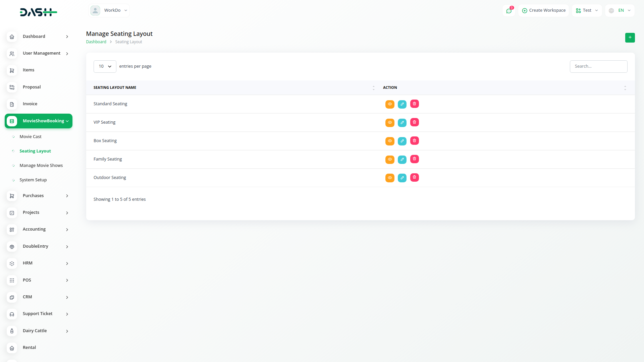This screenshot has width=644, height=362.
Task: View Family Seating via eye icon
Action: pos(389,160)
